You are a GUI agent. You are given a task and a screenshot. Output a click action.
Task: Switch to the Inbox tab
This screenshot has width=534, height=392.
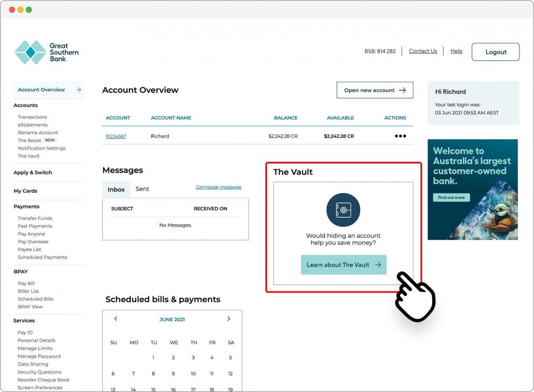pos(116,189)
